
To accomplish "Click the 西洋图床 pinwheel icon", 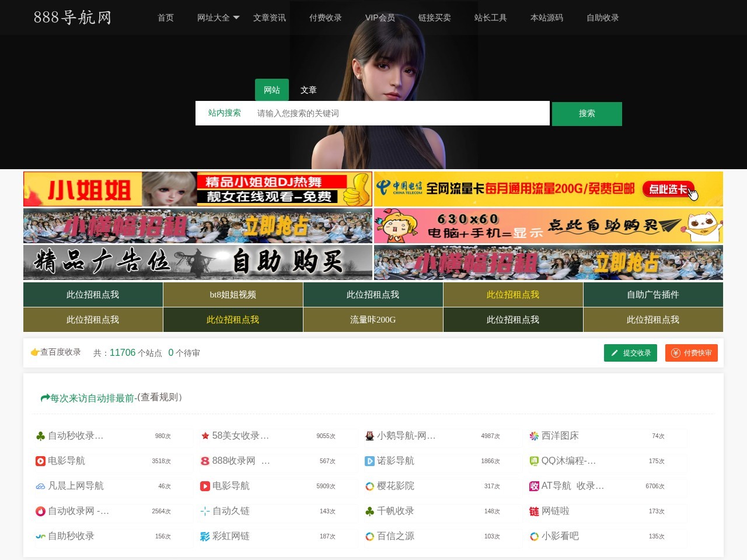I will click(x=534, y=436).
